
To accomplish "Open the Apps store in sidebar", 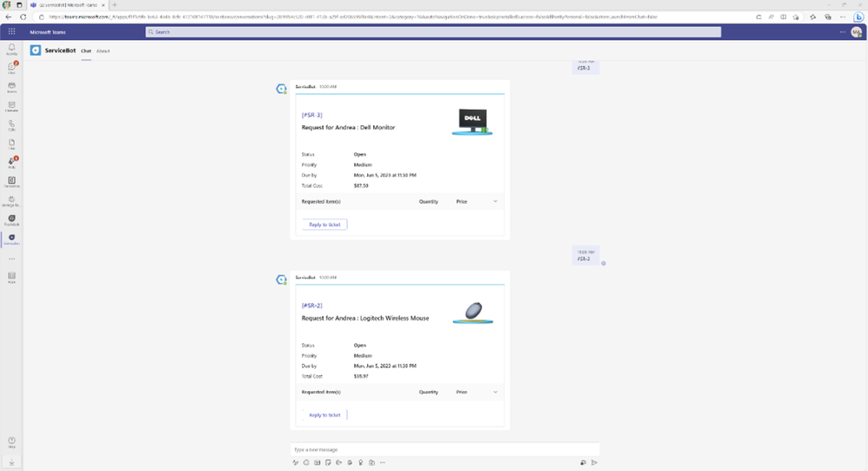I will point(11,277).
